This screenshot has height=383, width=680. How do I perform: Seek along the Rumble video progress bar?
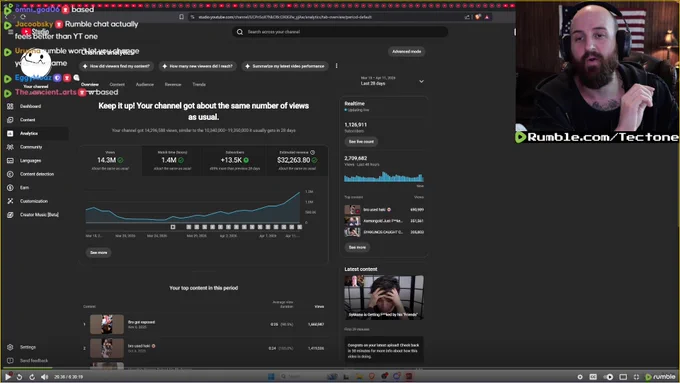[x=340, y=369]
